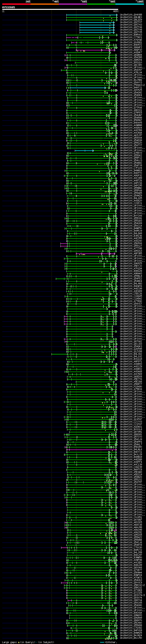Open the UniRef100_B4KFI1 entry
Screen dimensions: 146x644
click(x=131, y=87)
